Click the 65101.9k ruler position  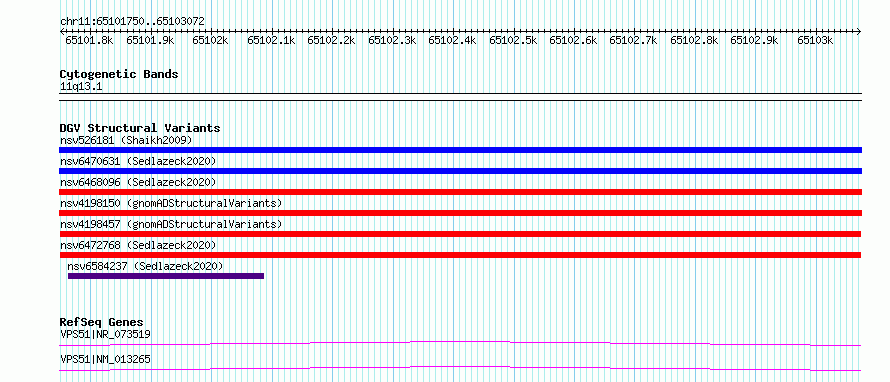click(150, 40)
